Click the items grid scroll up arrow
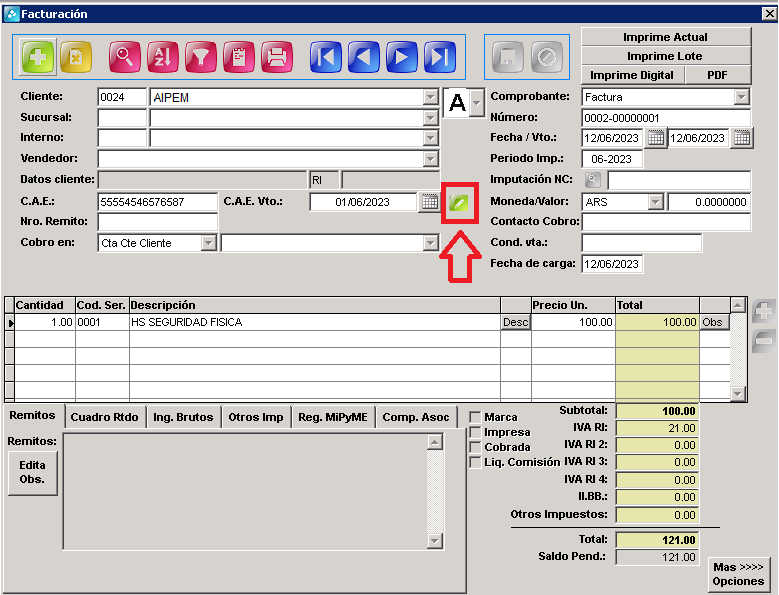The width and height of the screenshot is (779, 595). click(x=737, y=304)
